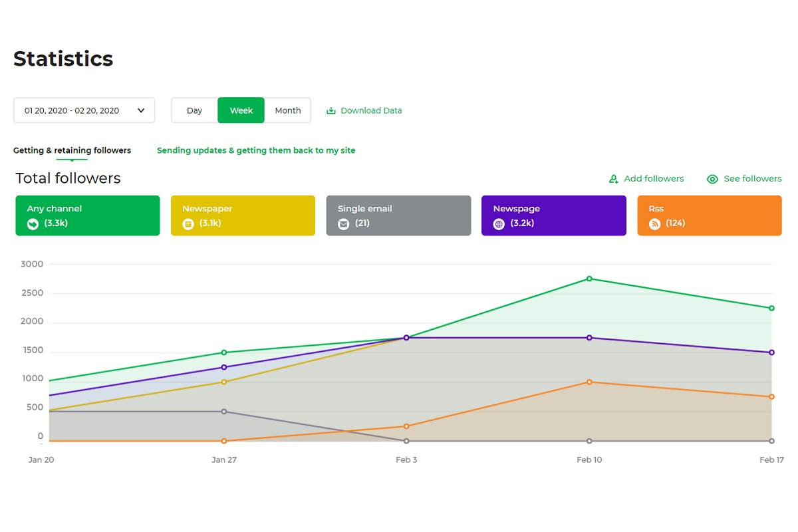Click the Rss feed icon

pos(654,224)
